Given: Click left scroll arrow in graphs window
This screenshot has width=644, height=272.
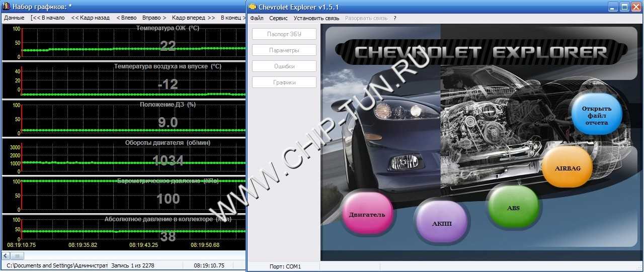Looking at the screenshot, I should point(7,256).
